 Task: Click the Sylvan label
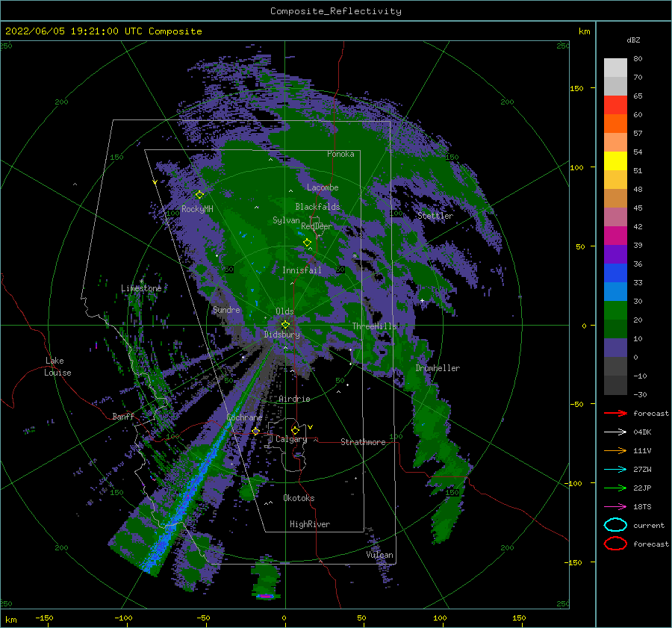tap(286, 220)
